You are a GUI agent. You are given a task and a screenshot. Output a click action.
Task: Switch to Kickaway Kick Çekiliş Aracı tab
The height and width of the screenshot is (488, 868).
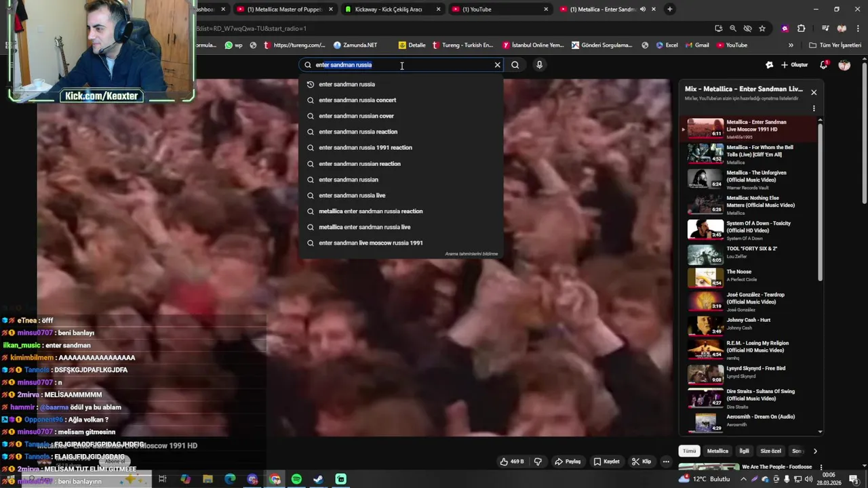pyautogui.click(x=392, y=9)
